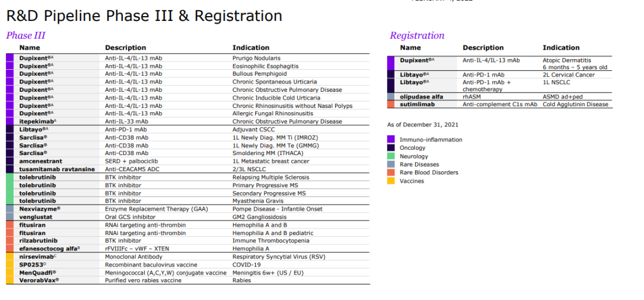Click '2L Cervical Cancer' indication cell
Image resolution: width=644 pixels, height=300 pixels.
tap(569, 75)
